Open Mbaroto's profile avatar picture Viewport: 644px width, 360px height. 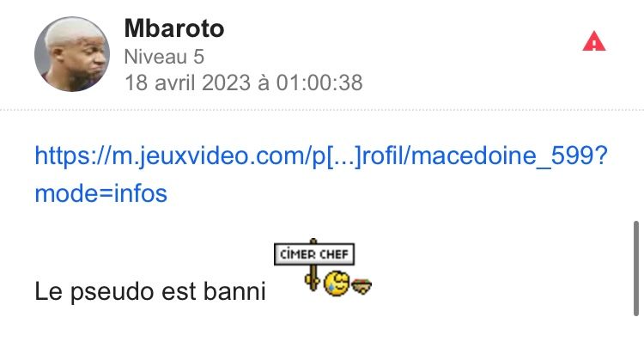[72, 54]
